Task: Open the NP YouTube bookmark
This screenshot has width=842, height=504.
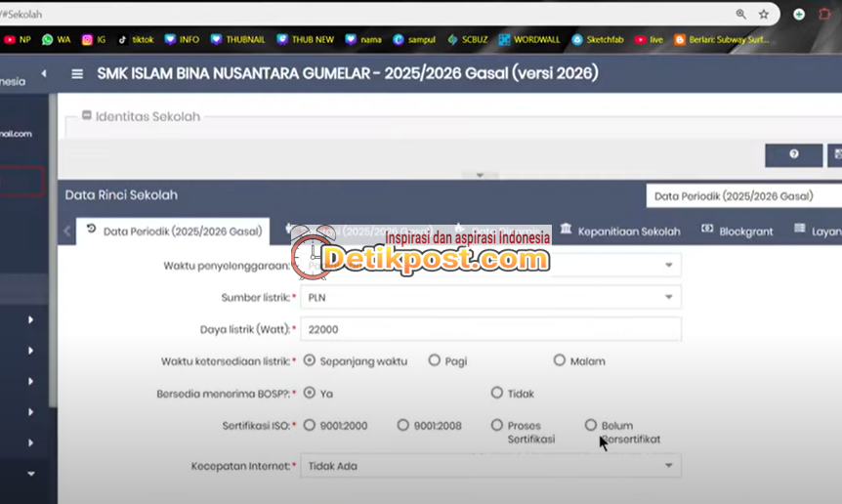Action: click(x=17, y=40)
